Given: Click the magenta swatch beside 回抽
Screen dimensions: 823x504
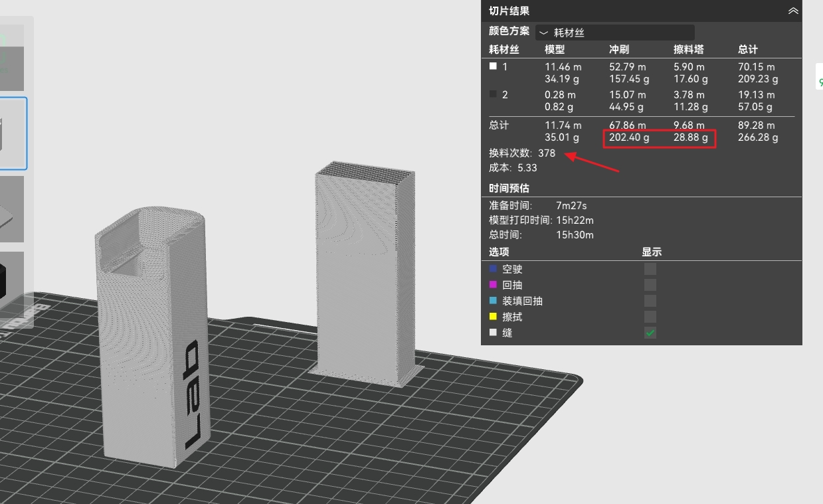Looking at the screenshot, I should pos(493,285).
